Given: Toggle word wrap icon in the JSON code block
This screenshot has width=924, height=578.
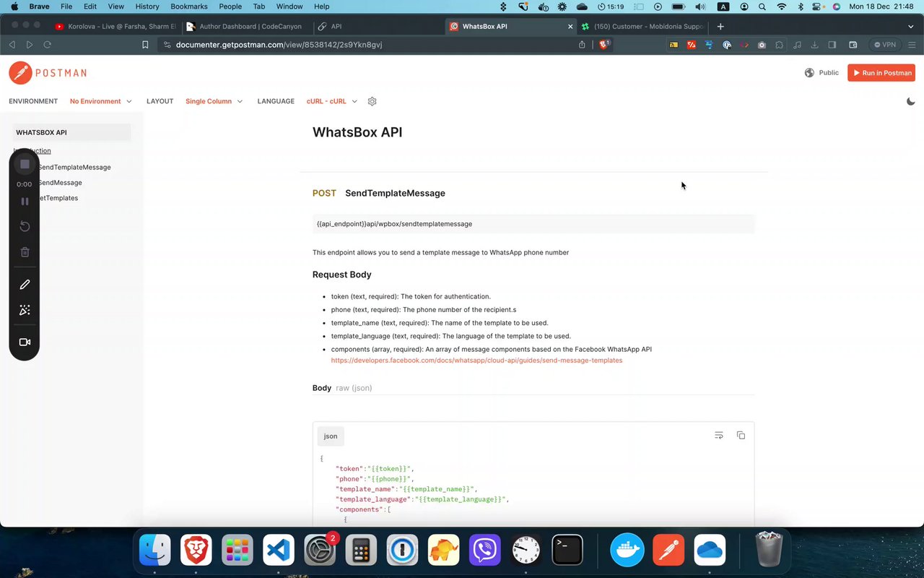Looking at the screenshot, I should click(719, 435).
